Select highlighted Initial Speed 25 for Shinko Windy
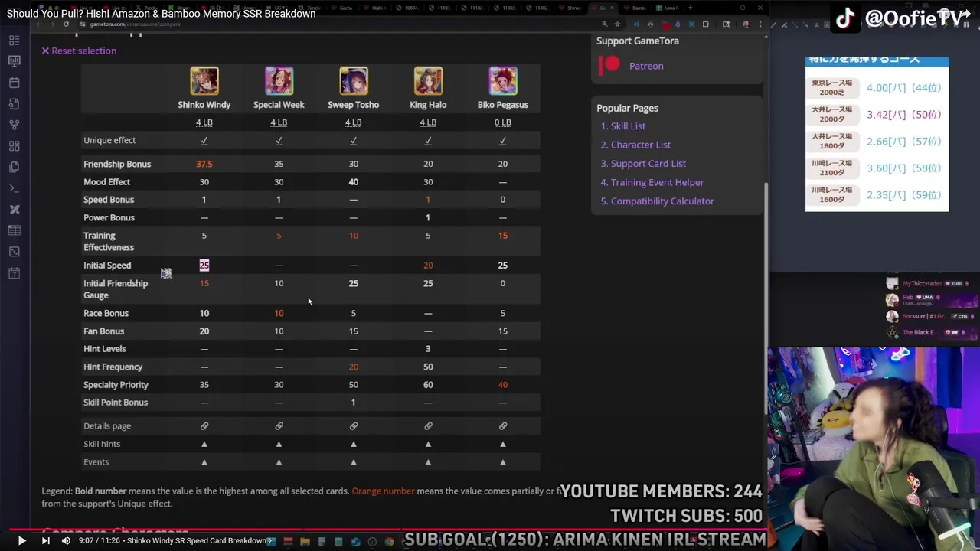980x551 pixels. (x=204, y=266)
